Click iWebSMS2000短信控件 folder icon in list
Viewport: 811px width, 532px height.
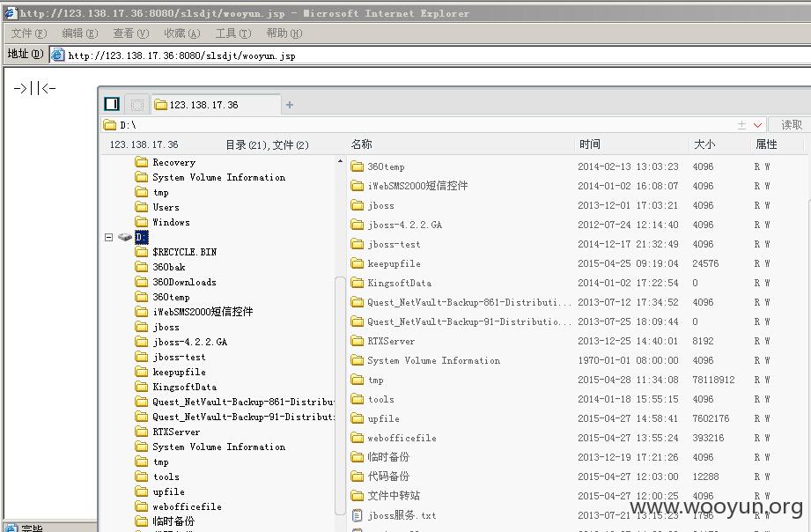pos(357,185)
